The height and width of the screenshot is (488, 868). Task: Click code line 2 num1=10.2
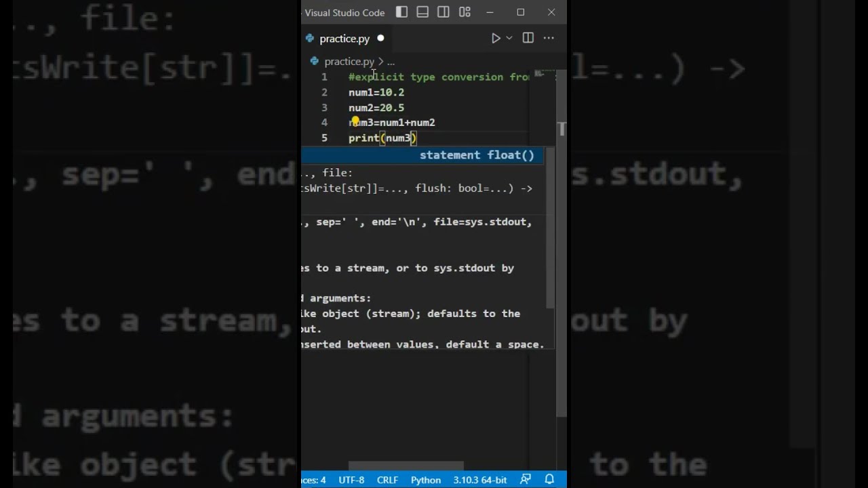point(376,92)
